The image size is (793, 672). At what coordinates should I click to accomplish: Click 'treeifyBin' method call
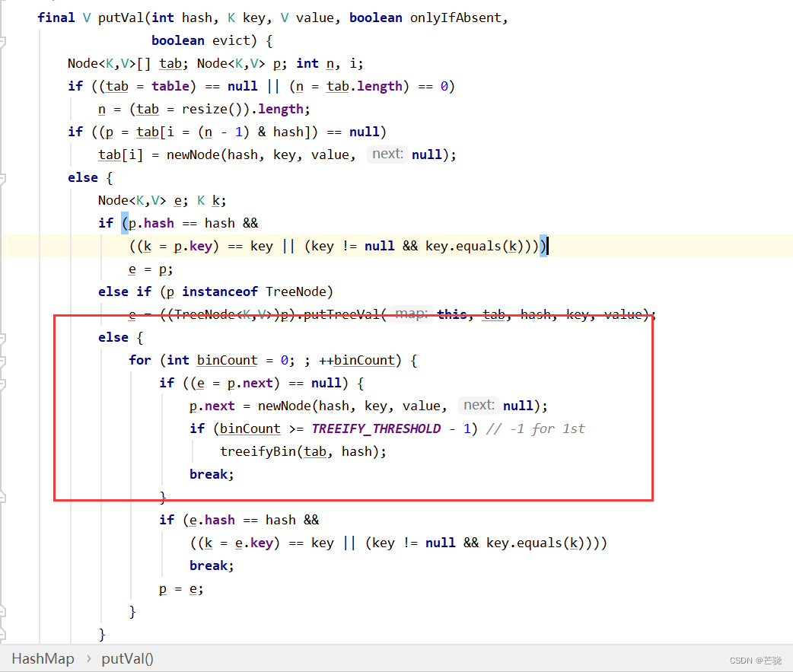pos(258,451)
